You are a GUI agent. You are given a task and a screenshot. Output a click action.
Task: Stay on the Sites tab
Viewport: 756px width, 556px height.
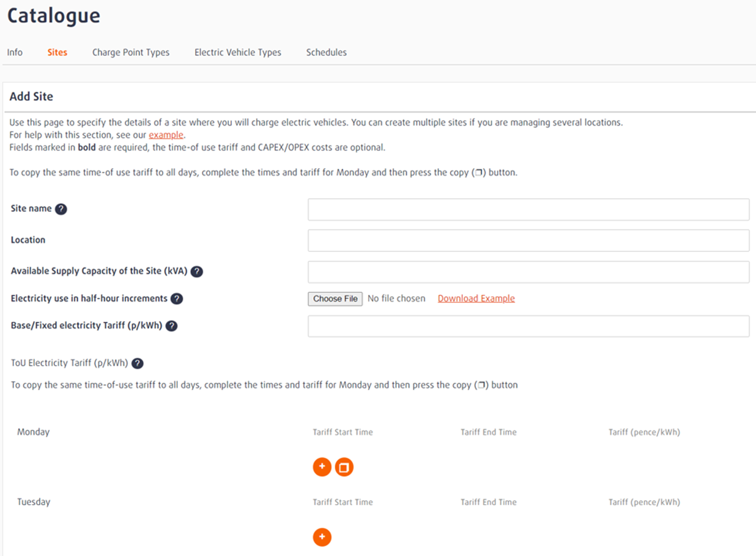point(57,52)
